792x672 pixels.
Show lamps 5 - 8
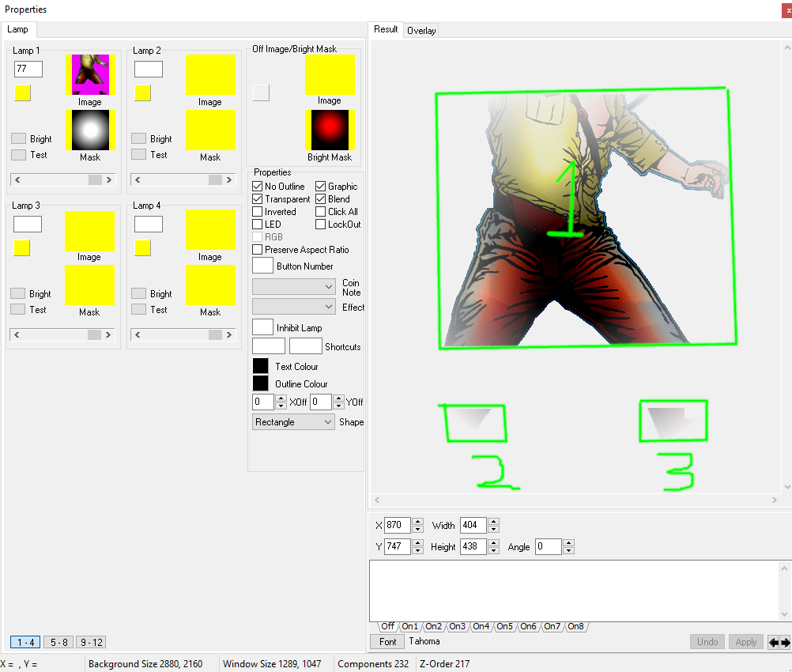coord(59,642)
